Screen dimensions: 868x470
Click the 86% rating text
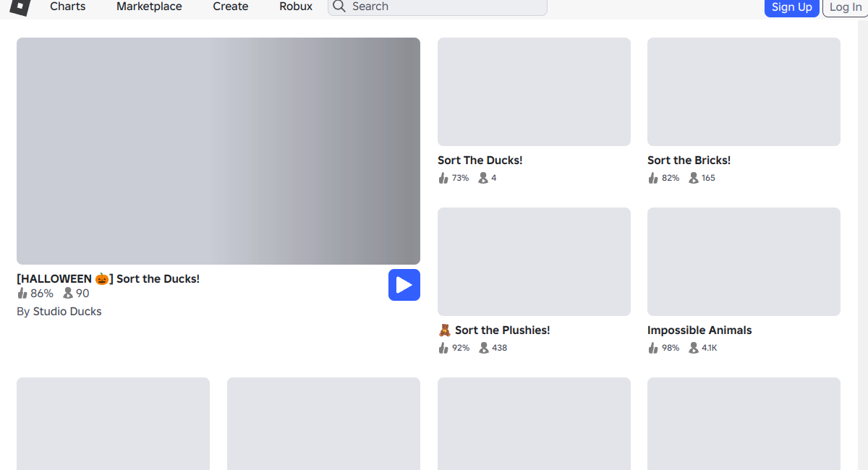[42, 294]
